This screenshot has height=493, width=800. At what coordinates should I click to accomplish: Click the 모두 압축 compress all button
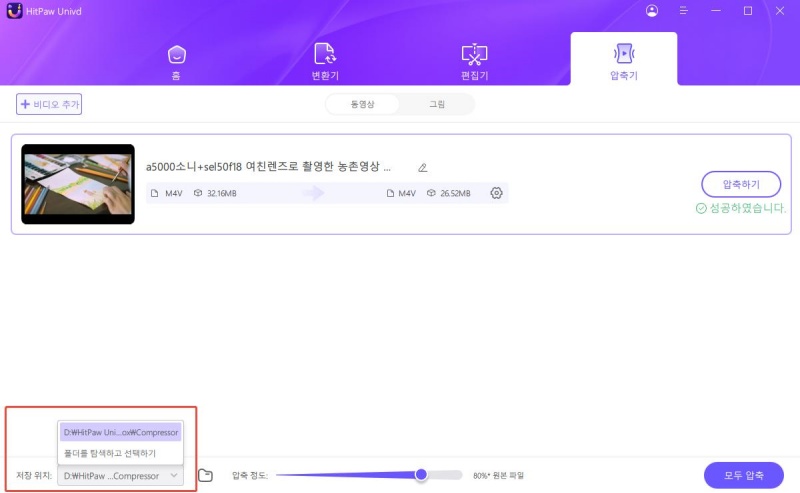point(743,476)
